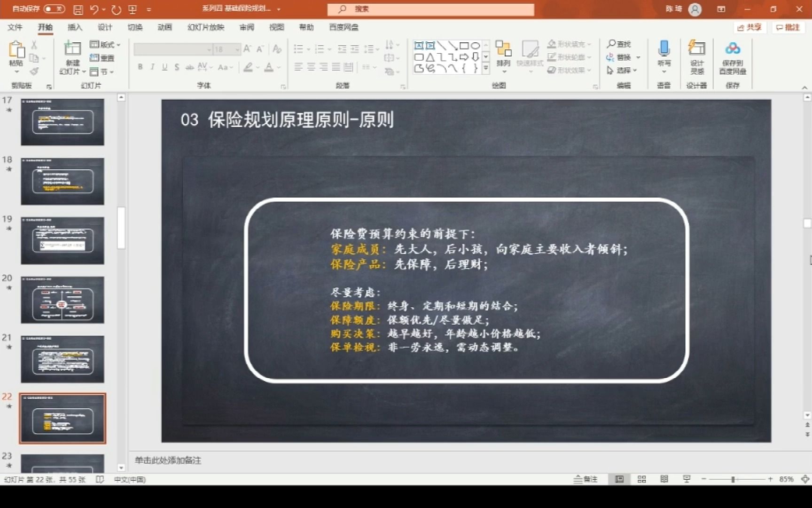Click the Quick Styles (快速样式) icon
This screenshot has height=508, width=812.
(530, 49)
